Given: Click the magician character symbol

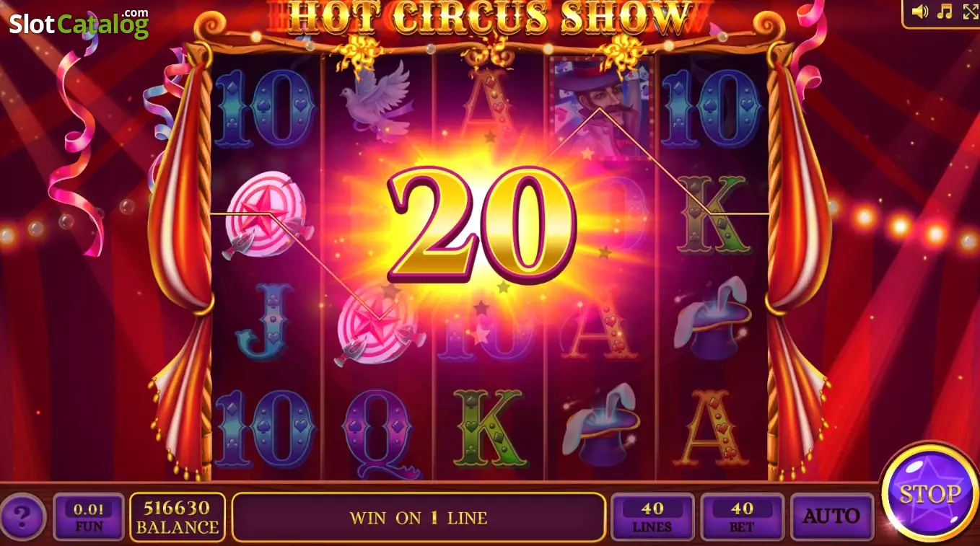Looking at the screenshot, I should coord(601,105).
